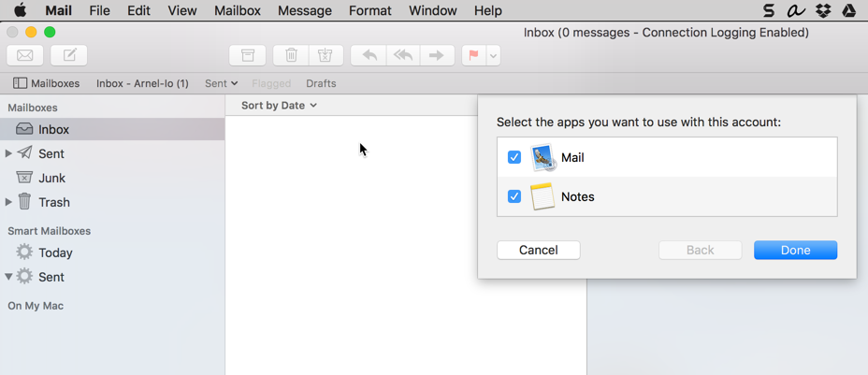Click the Google Drive menu bar icon
This screenshot has height=375, width=868.
pyautogui.click(x=849, y=10)
